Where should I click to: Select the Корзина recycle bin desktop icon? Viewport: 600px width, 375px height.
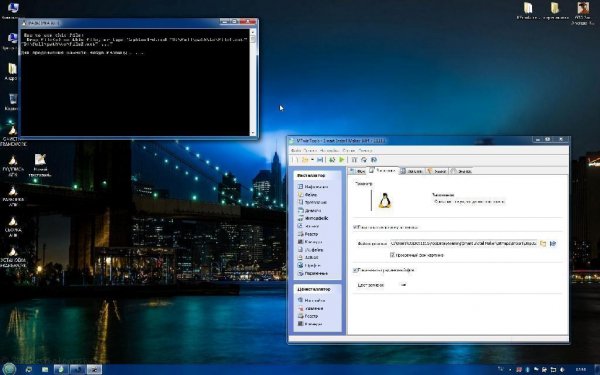pos(12,101)
